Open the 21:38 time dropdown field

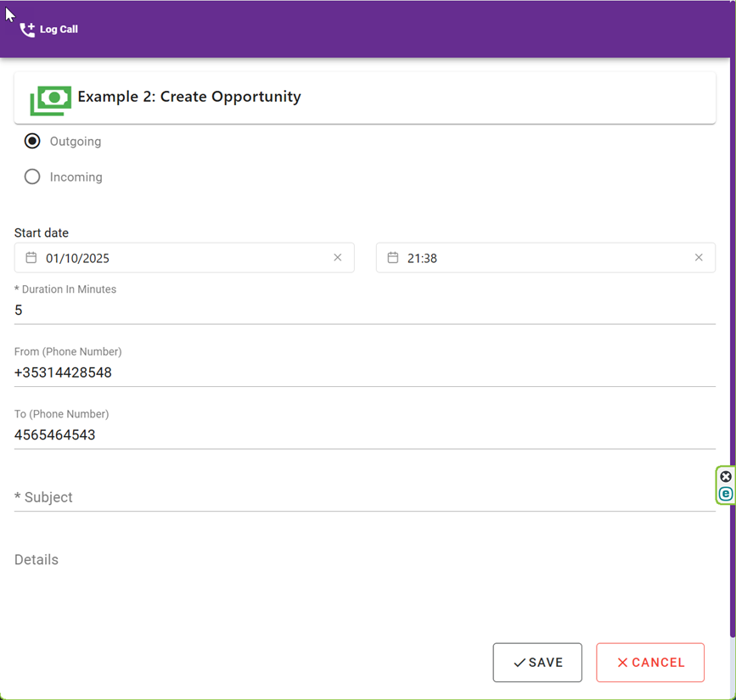pos(546,258)
